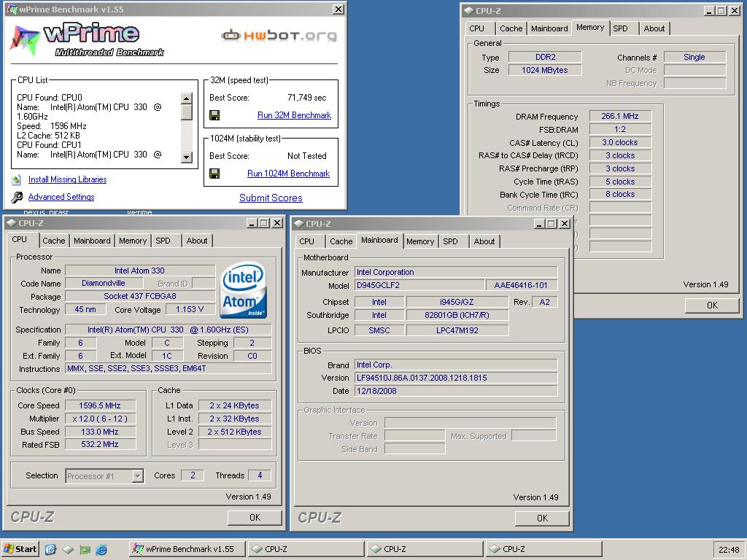The image size is (747, 560).
Task: Open About tab in CPU-Z Memory window
Action: 654,28
